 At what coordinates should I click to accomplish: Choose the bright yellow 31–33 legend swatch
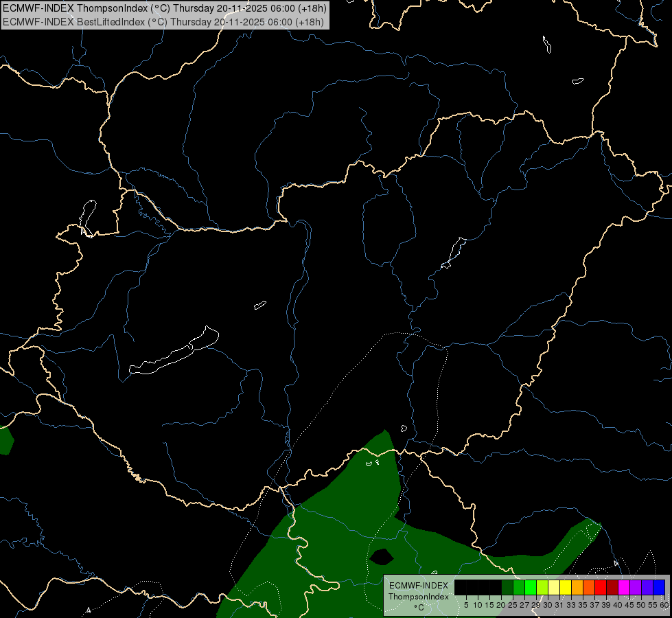point(566,587)
